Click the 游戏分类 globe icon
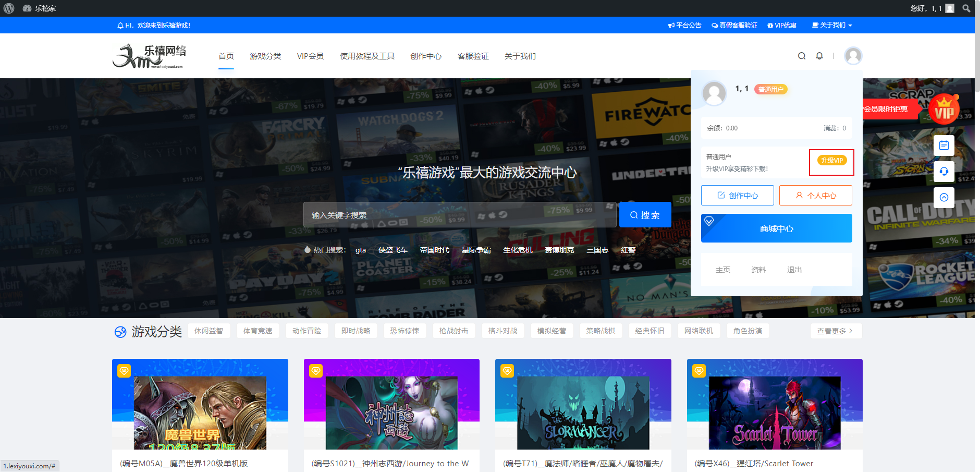Image resolution: width=980 pixels, height=472 pixels. click(120, 332)
